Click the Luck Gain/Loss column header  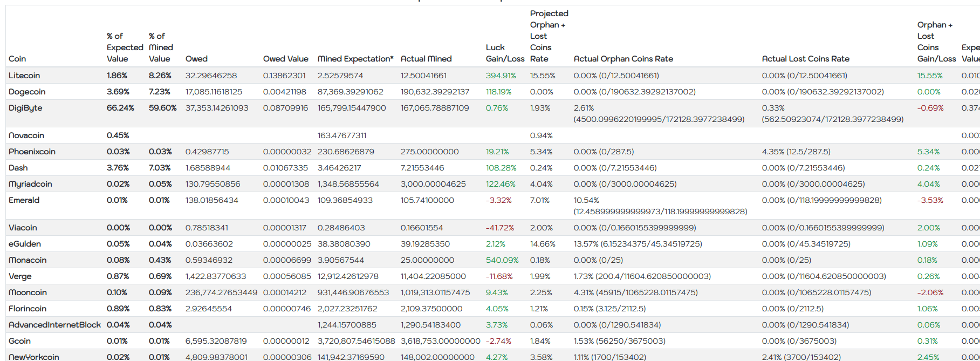click(x=505, y=53)
